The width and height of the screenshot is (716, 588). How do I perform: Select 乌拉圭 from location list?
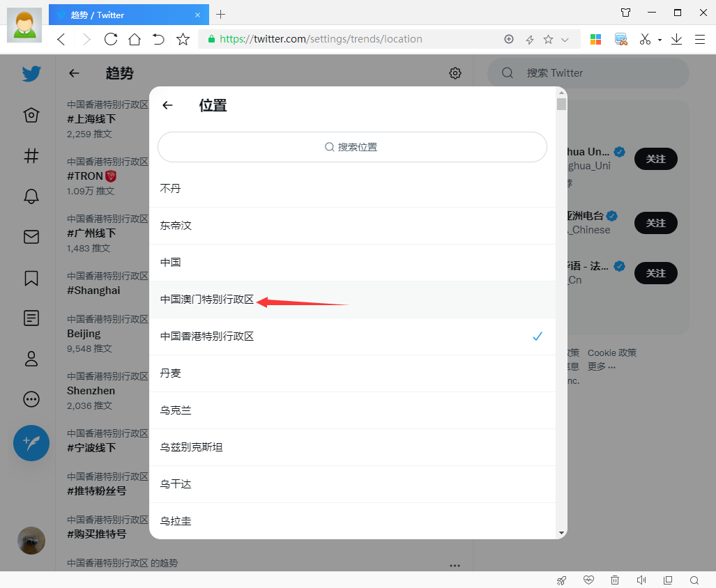pos(352,521)
